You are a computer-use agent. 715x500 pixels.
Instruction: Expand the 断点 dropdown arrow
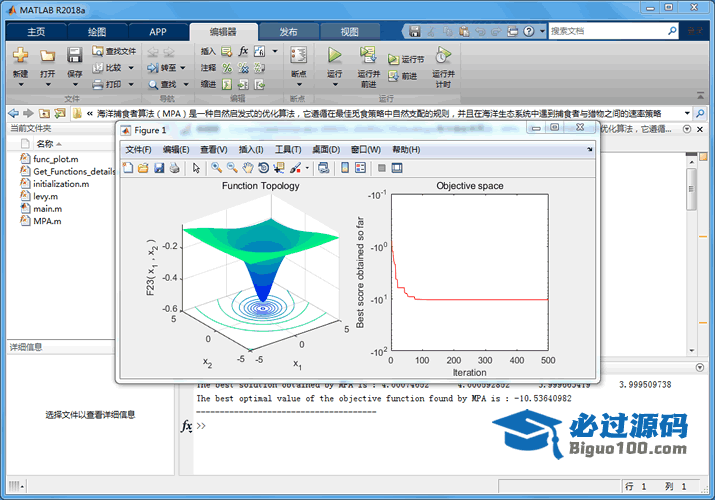click(x=299, y=85)
